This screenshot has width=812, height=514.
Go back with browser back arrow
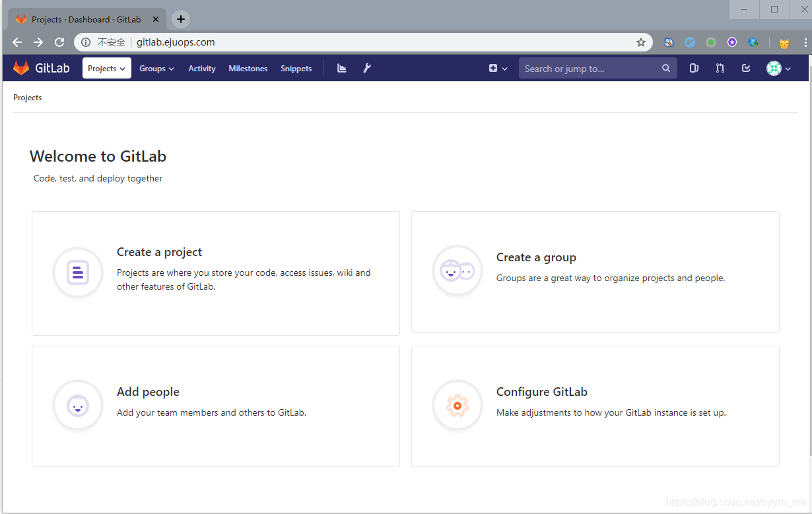coord(17,42)
